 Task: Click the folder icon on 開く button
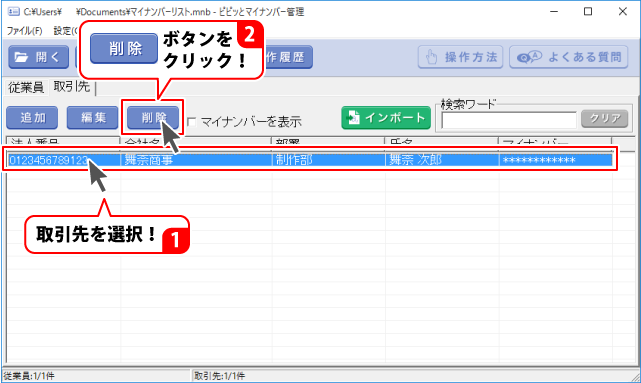click(21, 57)
